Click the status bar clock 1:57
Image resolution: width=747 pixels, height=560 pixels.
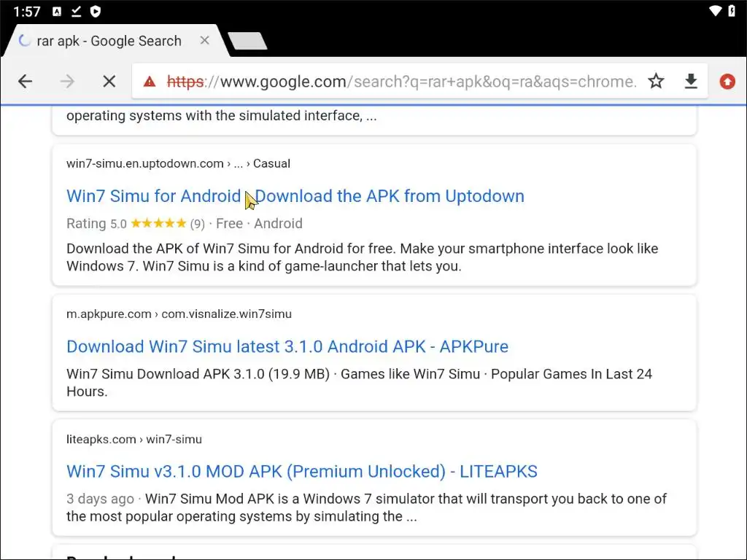[27, 12]
